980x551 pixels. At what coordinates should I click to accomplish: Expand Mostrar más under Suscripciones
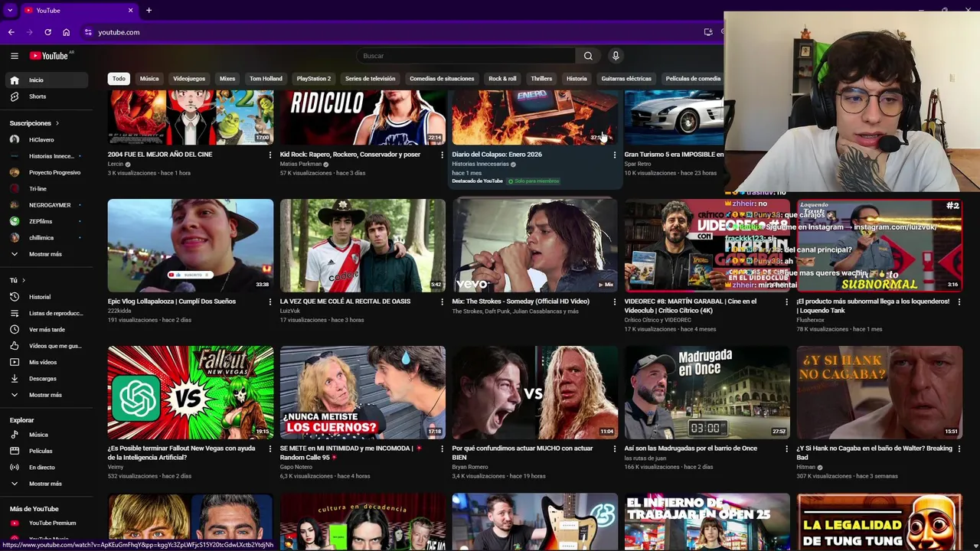coord(48,254)
